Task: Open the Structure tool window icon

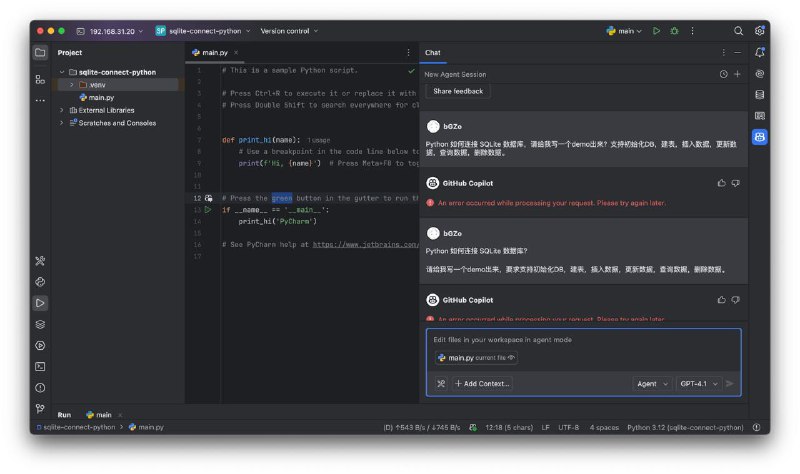Action: pyautogui.click(x=40, y=78)
